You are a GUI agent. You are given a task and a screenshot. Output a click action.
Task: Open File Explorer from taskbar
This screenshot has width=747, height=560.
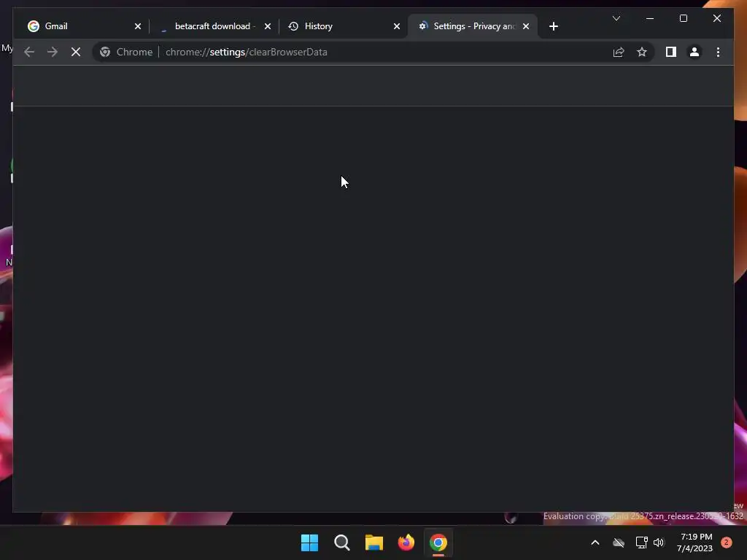[374, 542]
